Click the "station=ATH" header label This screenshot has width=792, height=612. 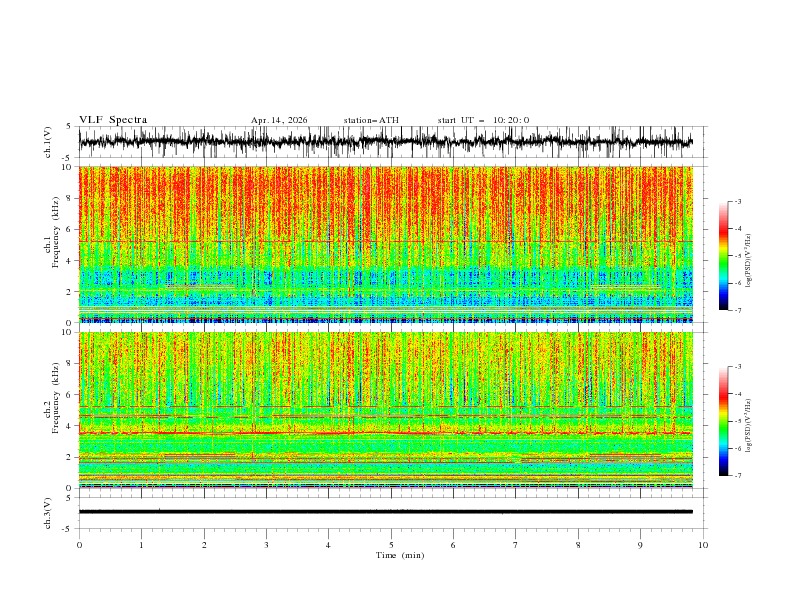pos(371,120)
